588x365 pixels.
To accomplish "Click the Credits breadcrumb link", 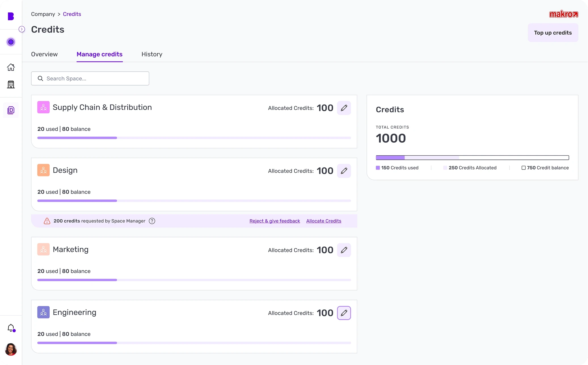I will point(72,14).
